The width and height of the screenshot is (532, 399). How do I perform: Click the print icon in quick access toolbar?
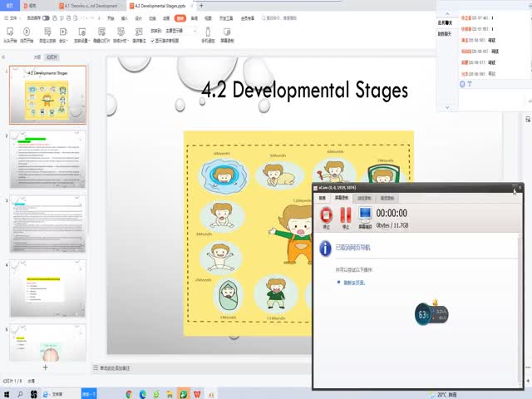(69, 18)
